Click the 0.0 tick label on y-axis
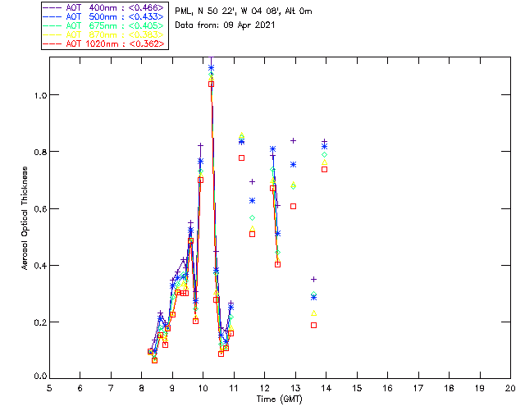This screenshot has width=525, height=420. click(x=40, y=377)
